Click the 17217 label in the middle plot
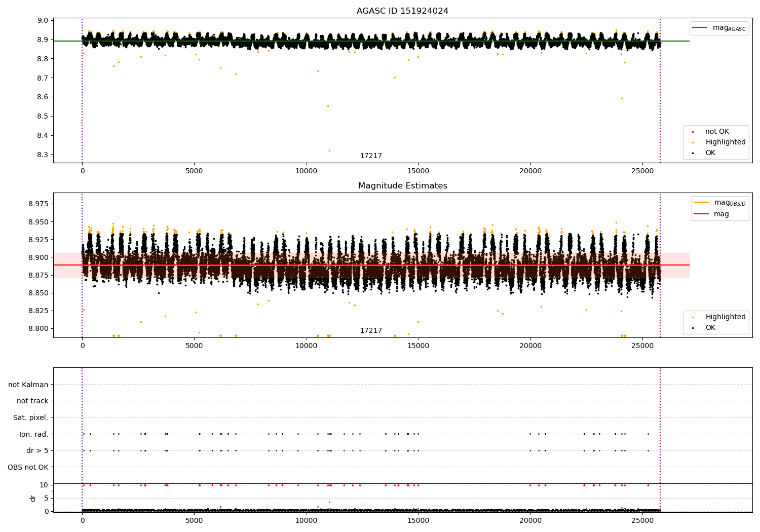The image size is (760, 532). [371, 331]
